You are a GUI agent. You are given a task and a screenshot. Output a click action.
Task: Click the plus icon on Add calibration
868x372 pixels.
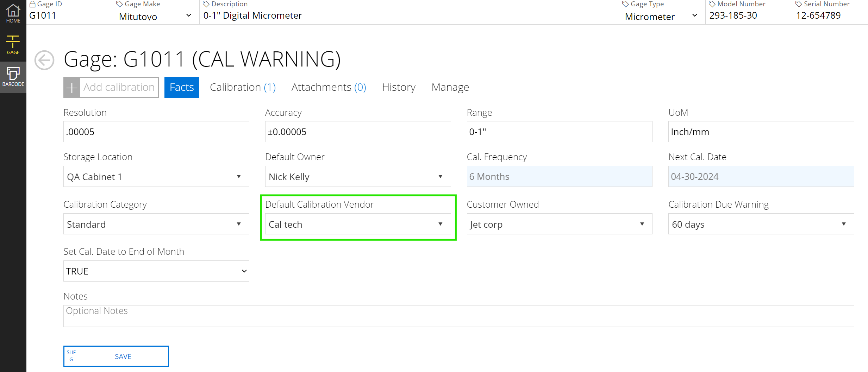[72, 87]
